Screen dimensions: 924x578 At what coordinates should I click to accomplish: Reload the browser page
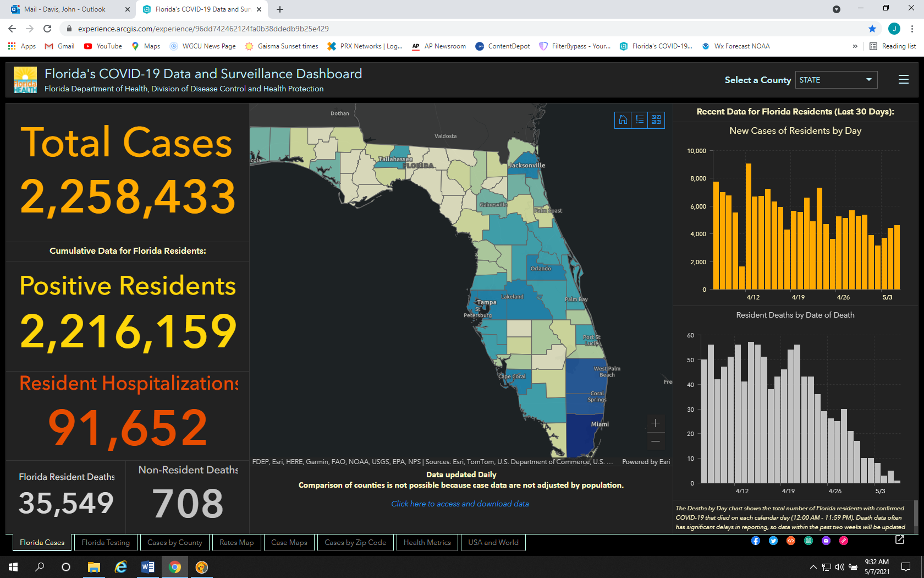point(47,29)
